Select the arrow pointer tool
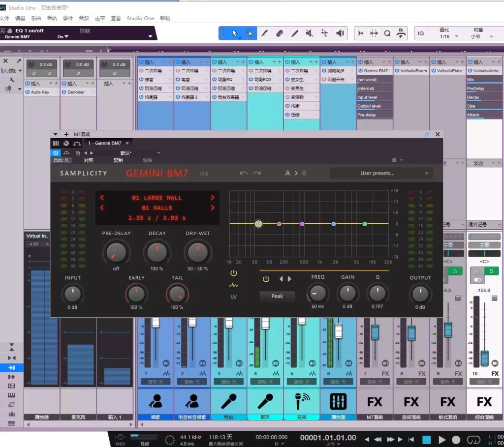The width and height of the screenshot is (504, 447). [234, 33]
